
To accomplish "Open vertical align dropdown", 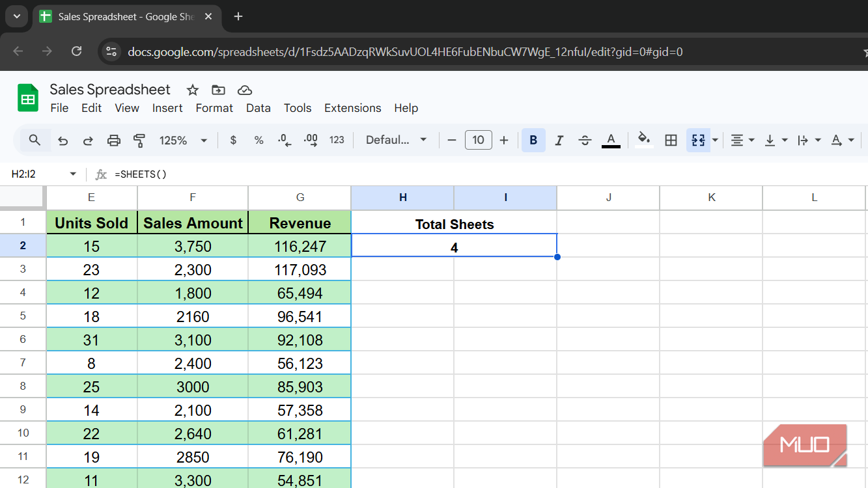I will [776, 140].
